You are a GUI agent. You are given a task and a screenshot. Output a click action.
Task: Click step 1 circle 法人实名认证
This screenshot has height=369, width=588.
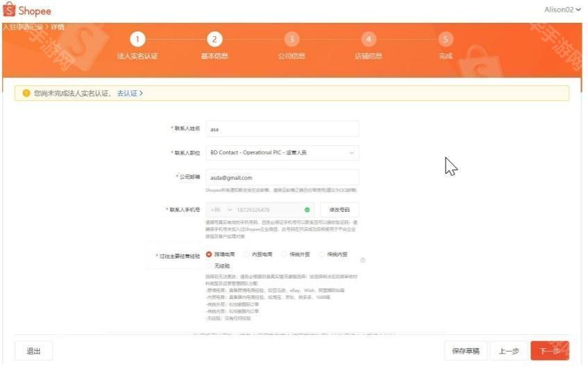[x=137, y=39]
